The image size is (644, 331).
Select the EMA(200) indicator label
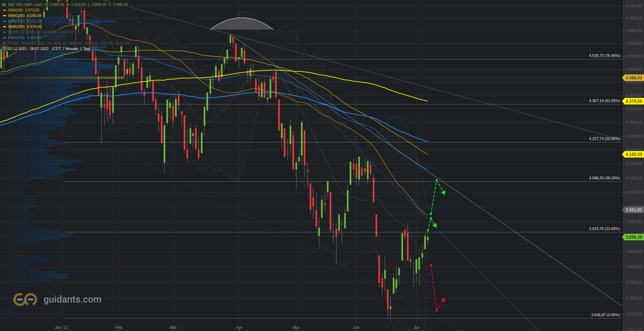tap(16, 38)
